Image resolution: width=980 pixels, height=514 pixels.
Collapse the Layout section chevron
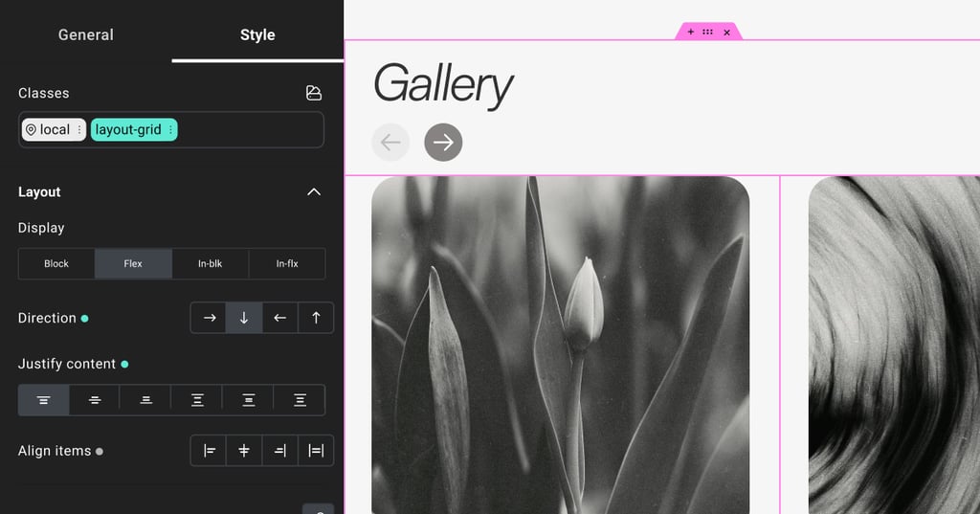314,192
